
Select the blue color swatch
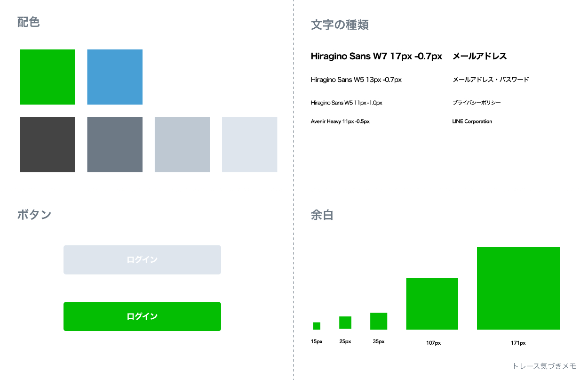coord(115,77)
